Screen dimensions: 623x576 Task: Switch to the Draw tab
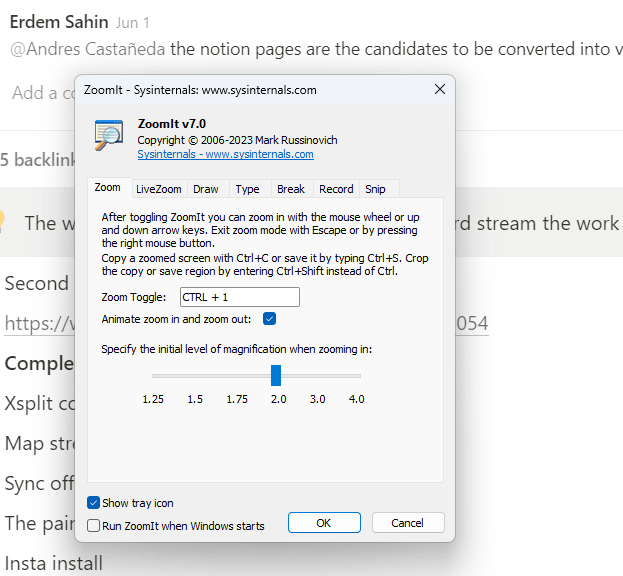click(x=206, y=189)
